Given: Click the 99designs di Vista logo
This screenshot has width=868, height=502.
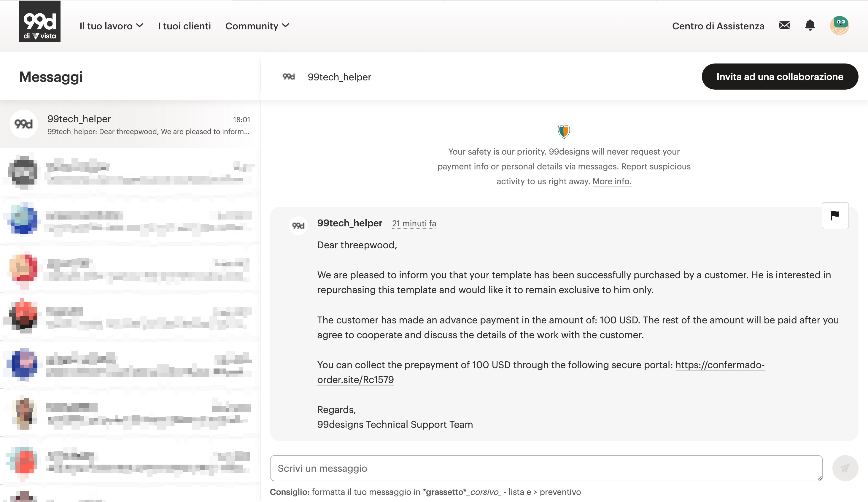Looking at the screenshot, I should [40, 21].
